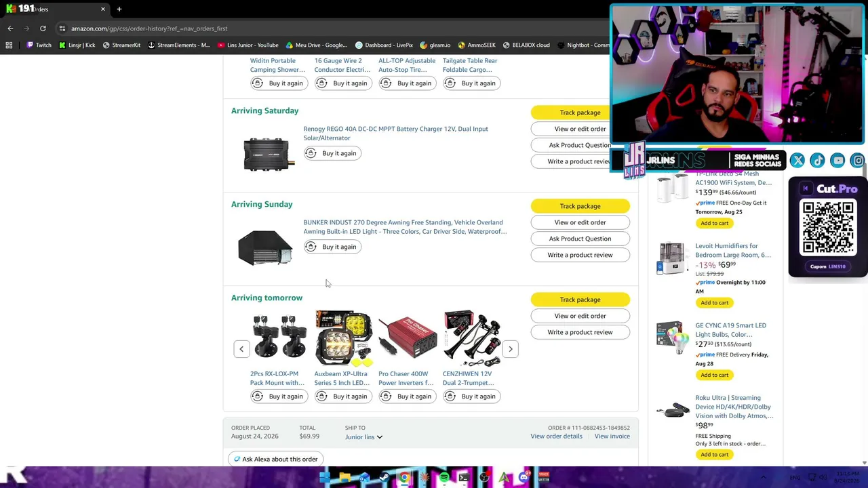Open Roku Ultra Streaming Device link
868x488 pixels.
pos(733,407)
